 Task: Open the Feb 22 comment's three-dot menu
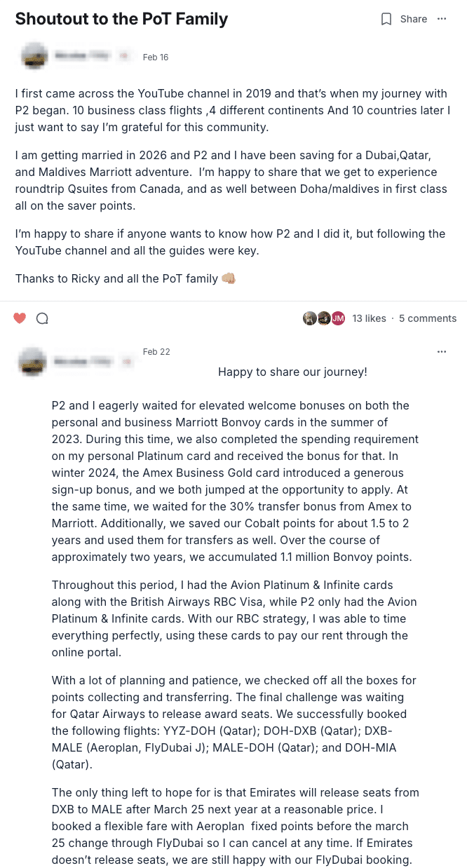pos(442,351)
